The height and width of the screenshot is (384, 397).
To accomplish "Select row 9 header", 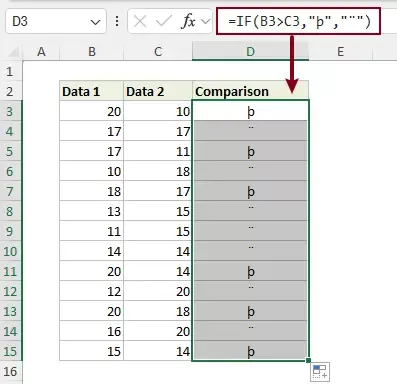I will click(11, 231).
